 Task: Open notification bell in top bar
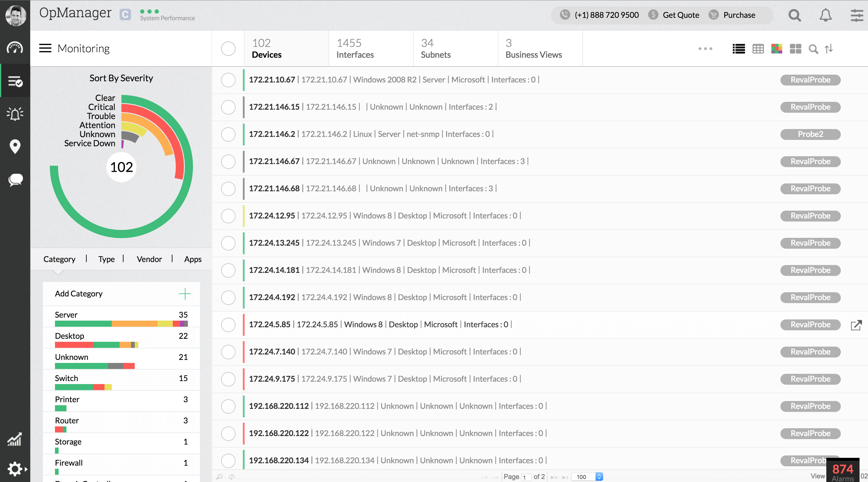[x=825, y=15]
